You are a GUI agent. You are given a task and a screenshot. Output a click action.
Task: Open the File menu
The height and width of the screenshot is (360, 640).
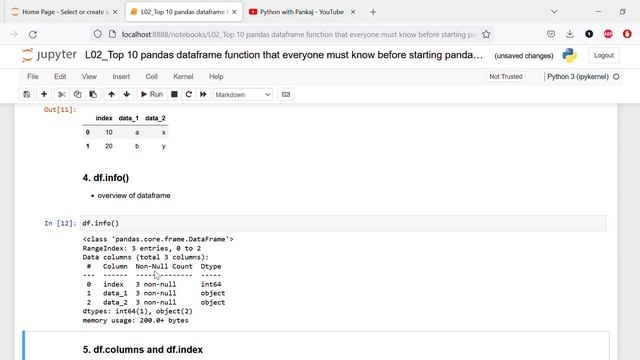[33, 77]
